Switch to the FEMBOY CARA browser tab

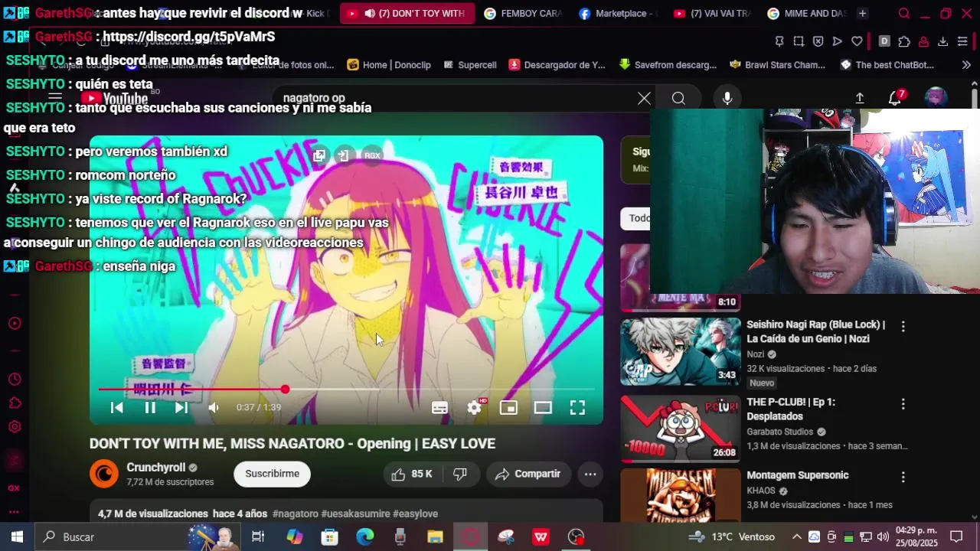[522, 13]
